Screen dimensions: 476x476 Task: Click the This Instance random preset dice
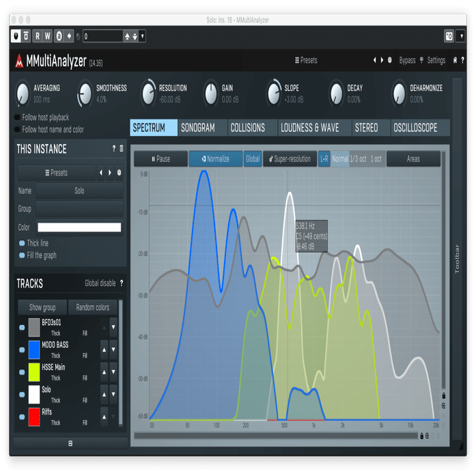point(119,173)
